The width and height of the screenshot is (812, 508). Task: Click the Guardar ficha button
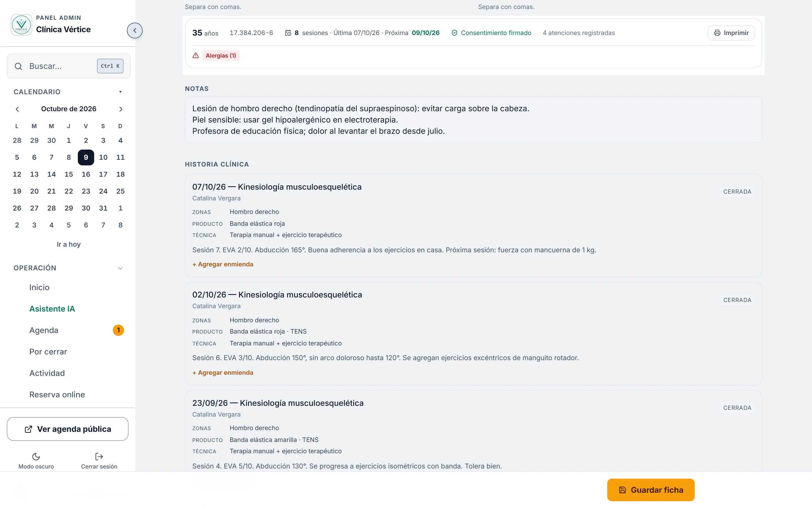pos(651,490)
